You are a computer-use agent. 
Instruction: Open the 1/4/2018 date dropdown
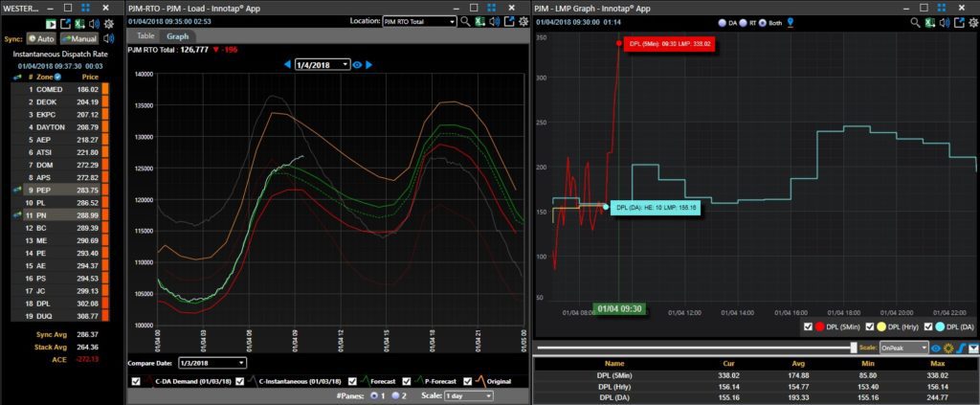coord(323,64)
